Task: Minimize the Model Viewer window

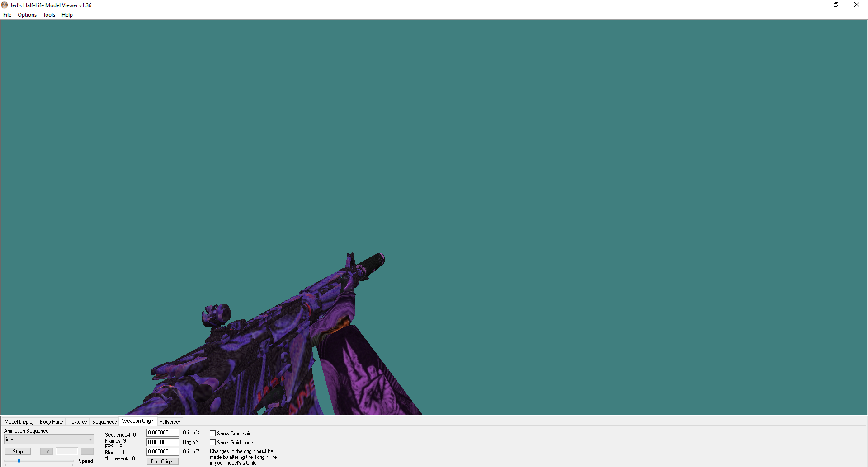Action: (816, 5)
